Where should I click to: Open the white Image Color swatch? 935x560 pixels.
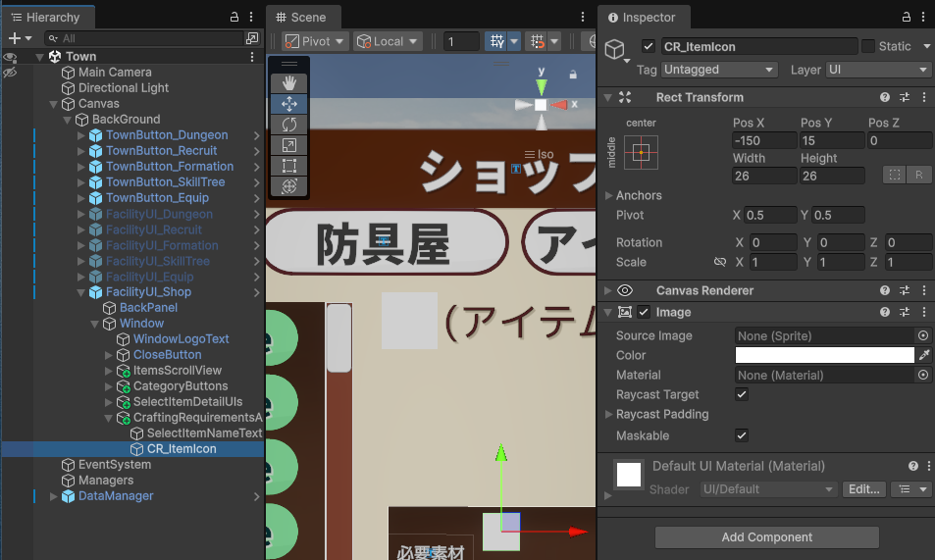pos(824,355)
